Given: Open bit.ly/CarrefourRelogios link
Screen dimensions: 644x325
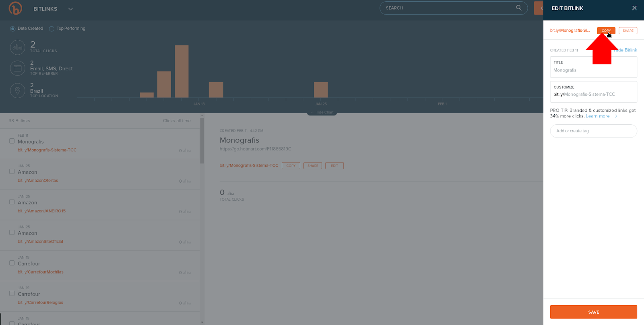Looking at the screenshot, I should 40,303.
